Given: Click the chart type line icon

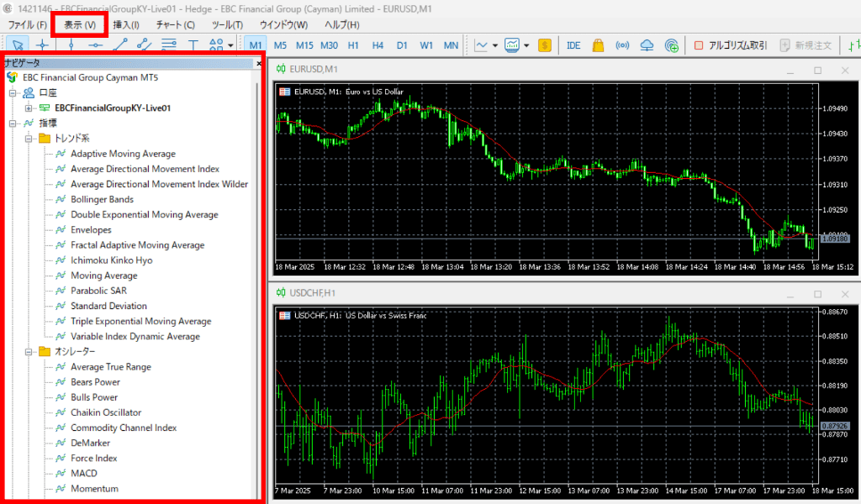Looking at the screenshot, I should (480, 45).
